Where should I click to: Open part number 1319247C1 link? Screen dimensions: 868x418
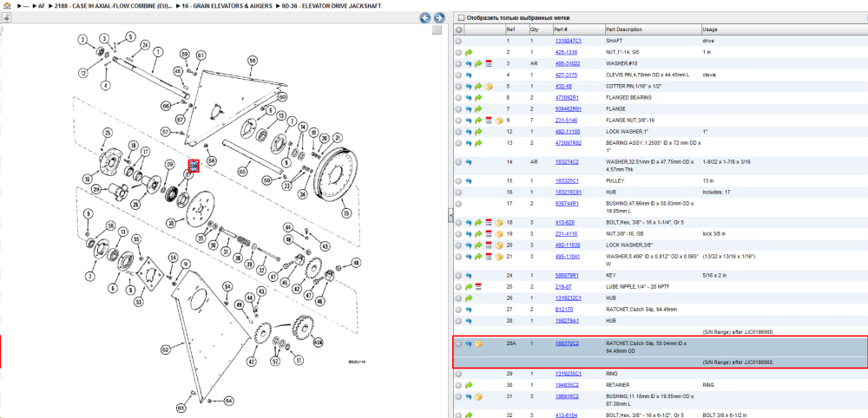[x=568, y=41]
